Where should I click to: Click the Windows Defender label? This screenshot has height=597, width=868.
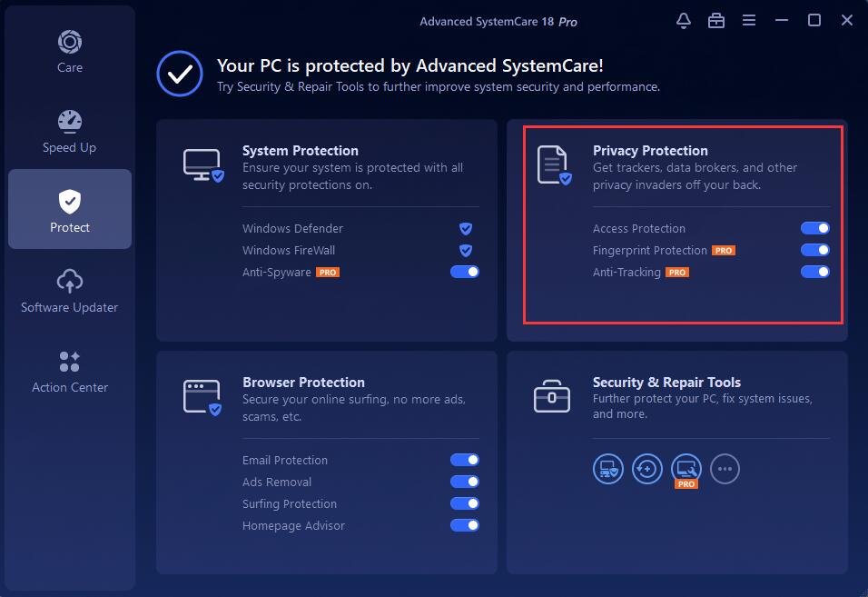pos(292,228)
